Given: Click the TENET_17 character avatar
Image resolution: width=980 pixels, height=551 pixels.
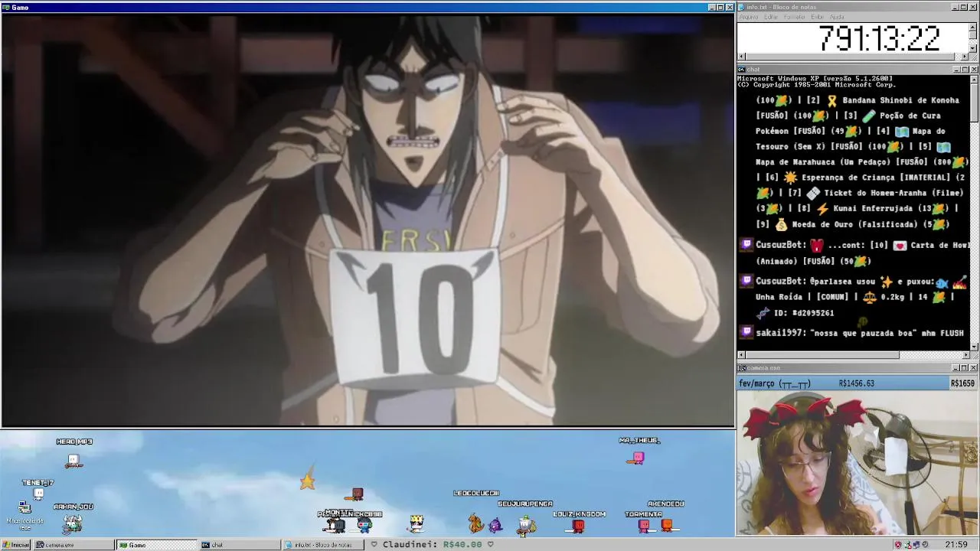Looking at the screenshot, I should point(38,494).
